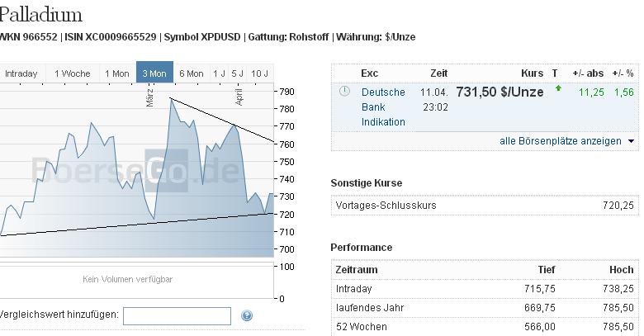Click the alle Börsenplätze anzeigen link
644x336 pixels.
click(561, 141)
